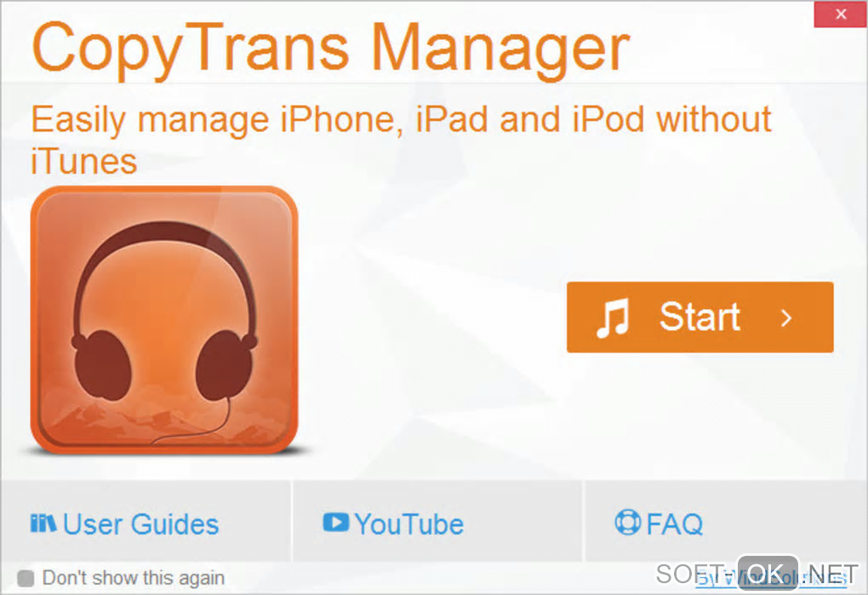The height and width of the screenshot is (595, 868).
Task: Click the right chevron arrow on Start
Action: click(x=786, y=318)
